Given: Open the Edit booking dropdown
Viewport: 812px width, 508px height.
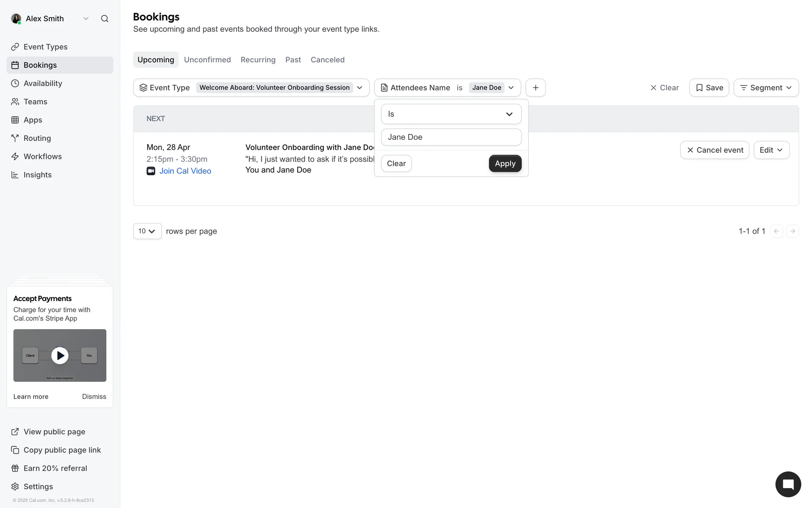Looking at the screenshot, I should 771,150.
